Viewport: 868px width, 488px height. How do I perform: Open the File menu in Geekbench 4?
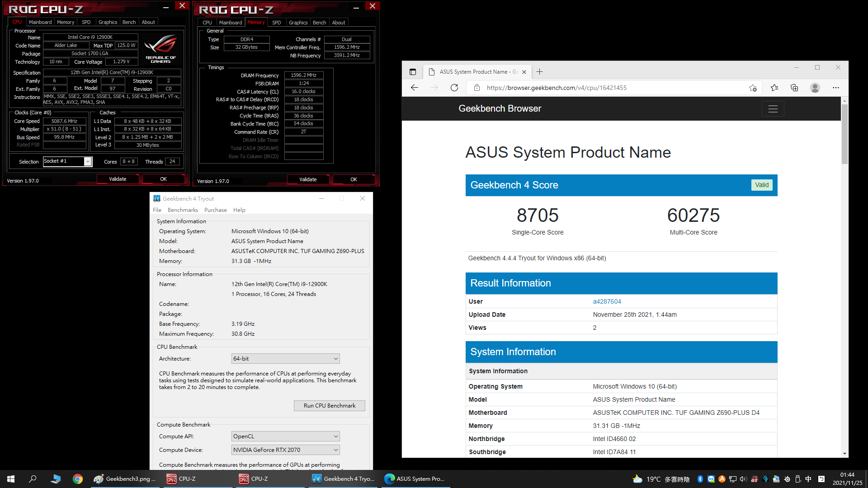(157, 210)
